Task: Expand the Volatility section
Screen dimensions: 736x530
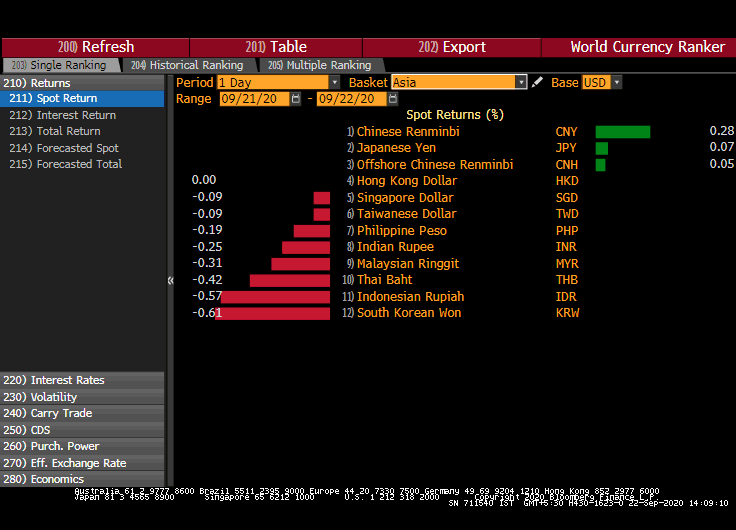Action: coord(54,397)
